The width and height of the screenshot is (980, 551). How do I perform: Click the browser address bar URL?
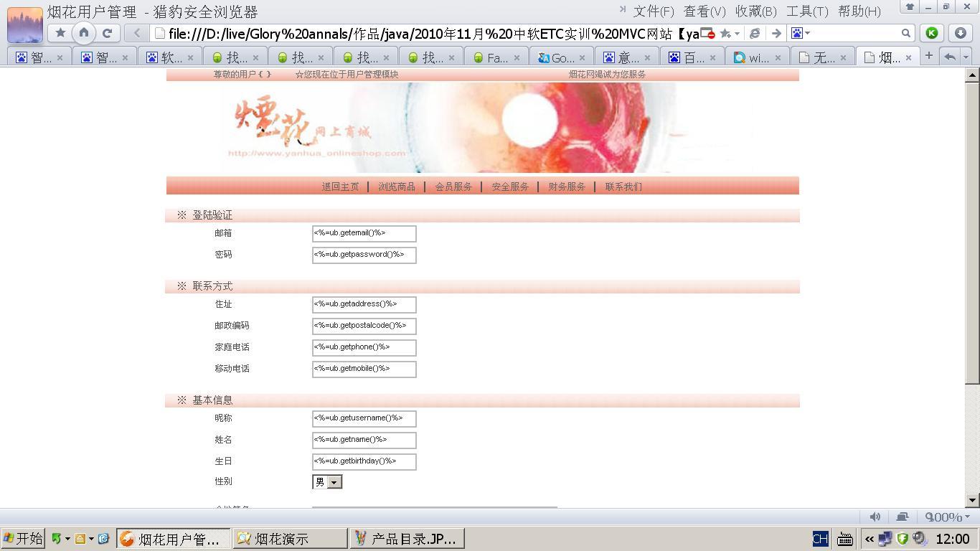point(433,33)
